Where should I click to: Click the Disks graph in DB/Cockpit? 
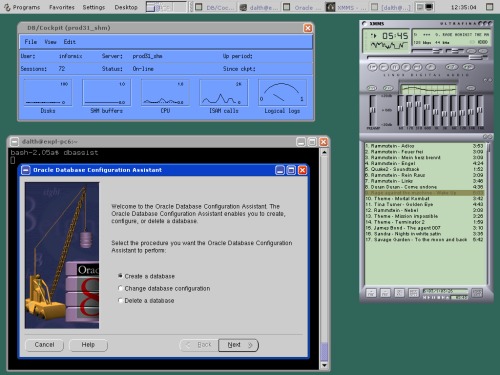(48, 93)
